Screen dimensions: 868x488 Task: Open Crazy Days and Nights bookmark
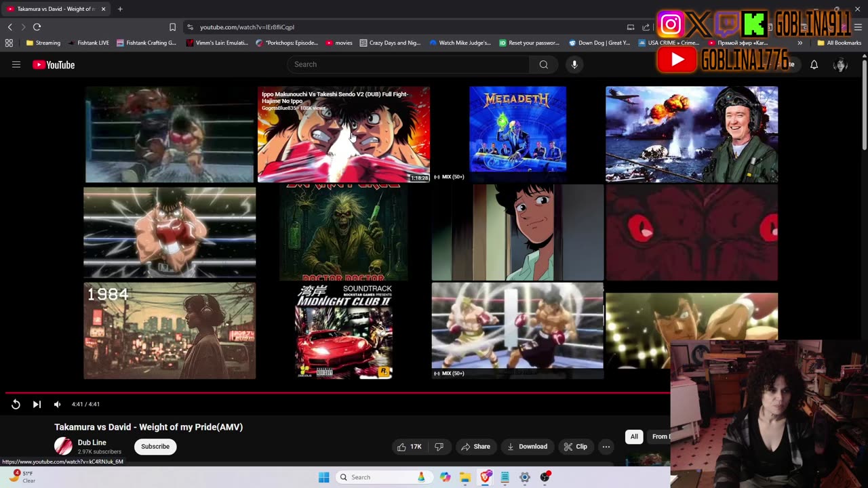click(391, 43)
